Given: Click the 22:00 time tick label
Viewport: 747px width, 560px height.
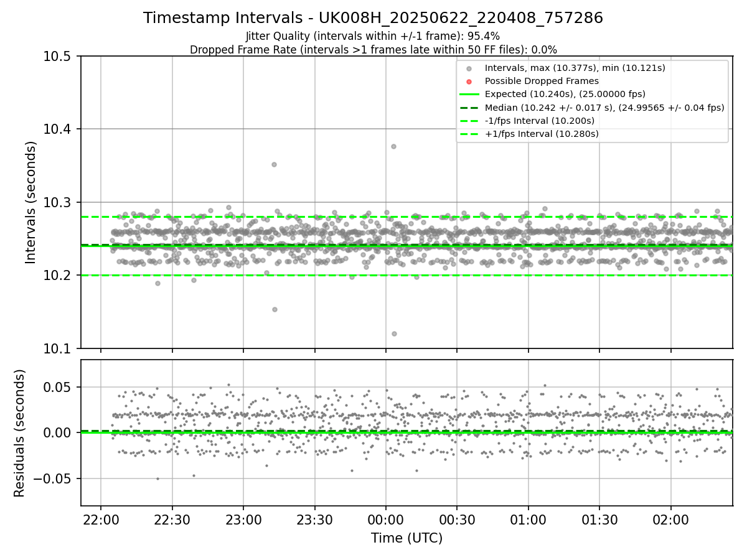Looking at the screenshot, I should [101, 519].
